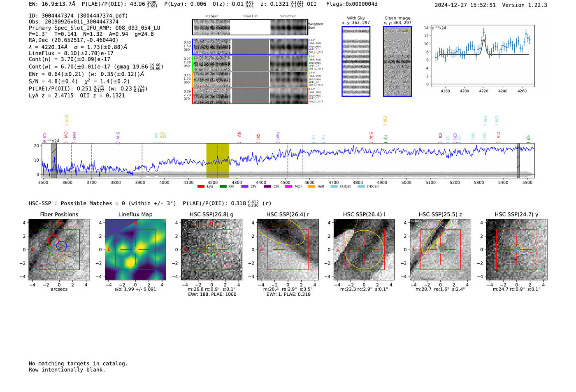Click the OII green legend swatch
The height and width of the screenshot is (392, 576).
click(223, 186)
